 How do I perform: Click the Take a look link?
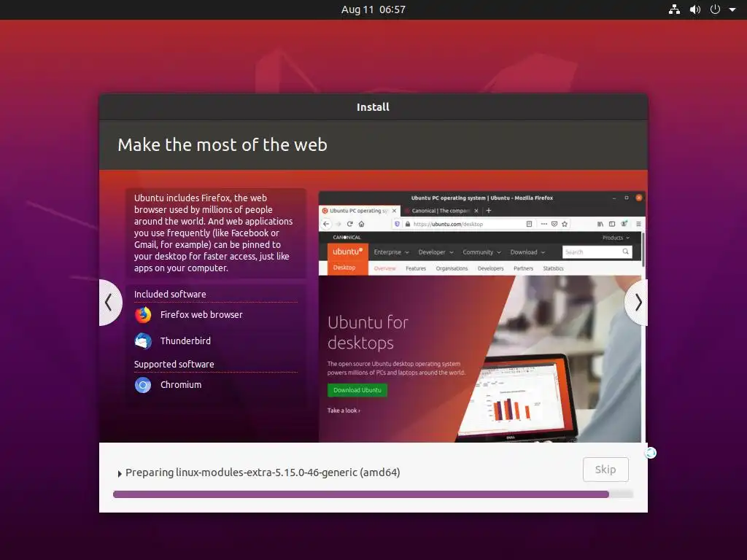click(344, 411)
